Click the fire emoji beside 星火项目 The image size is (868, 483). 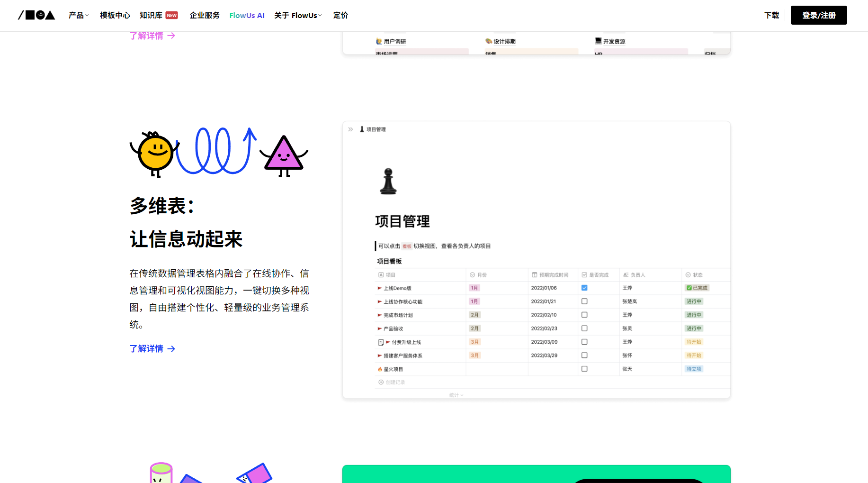pyautogui.click(x=379, y=369)
